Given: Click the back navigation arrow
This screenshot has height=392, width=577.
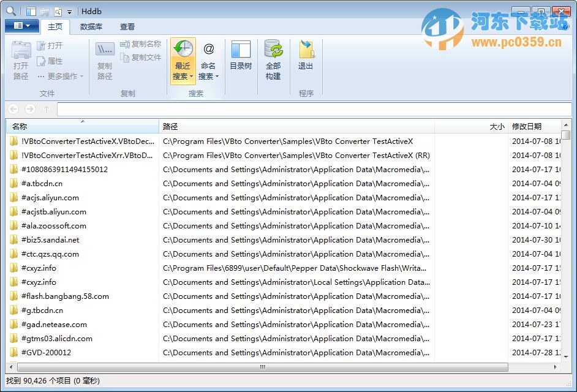Looking at the screenshot, I should (x=13, y=109).
